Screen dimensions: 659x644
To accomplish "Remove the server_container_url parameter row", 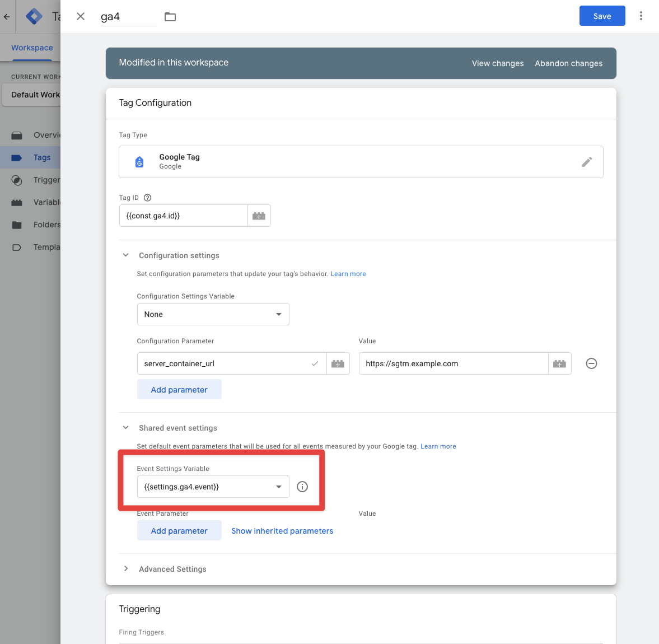I will pyautogui.click(x=591, y=363).
